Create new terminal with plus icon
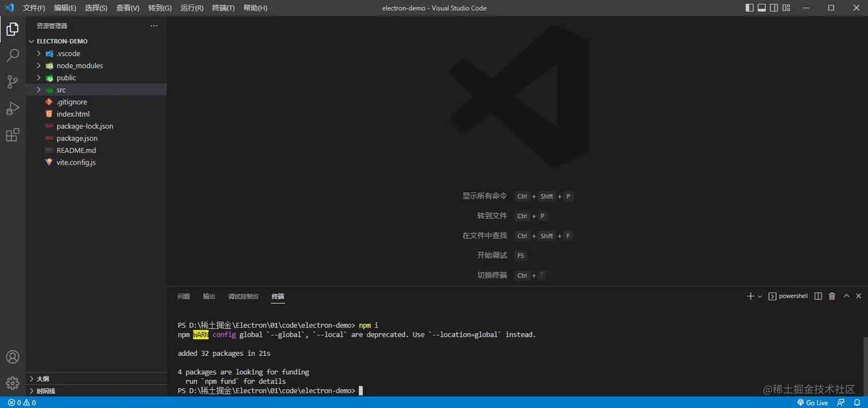 coord(750,296)
